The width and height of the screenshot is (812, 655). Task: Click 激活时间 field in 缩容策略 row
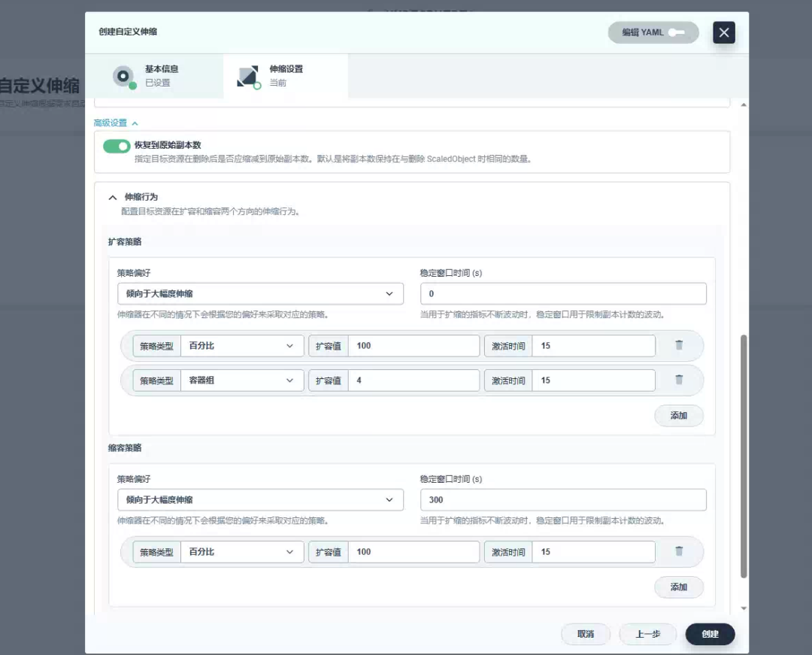coord(593,552)
